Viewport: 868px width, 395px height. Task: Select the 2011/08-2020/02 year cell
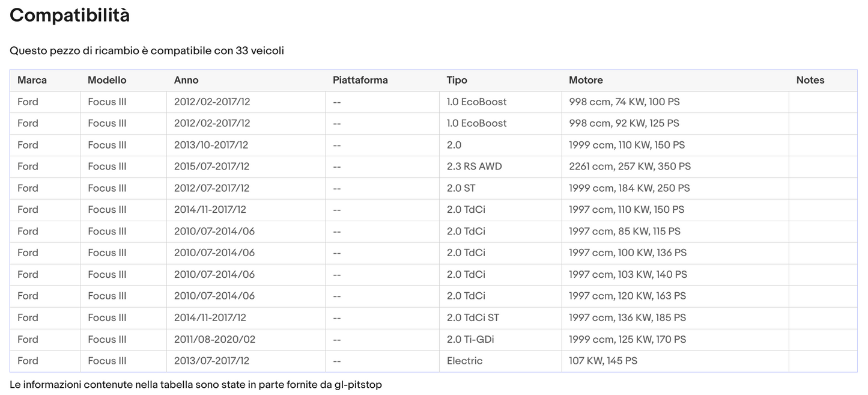[214, 339]
